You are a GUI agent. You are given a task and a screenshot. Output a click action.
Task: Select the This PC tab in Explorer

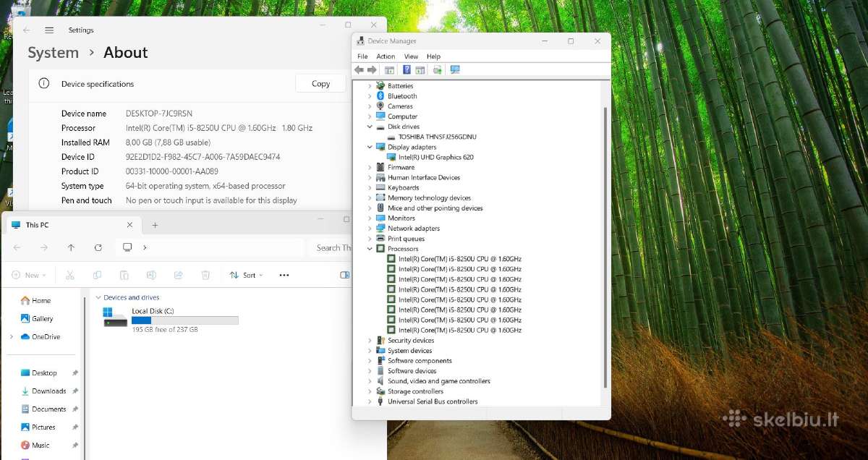click(x=72, y=225)
